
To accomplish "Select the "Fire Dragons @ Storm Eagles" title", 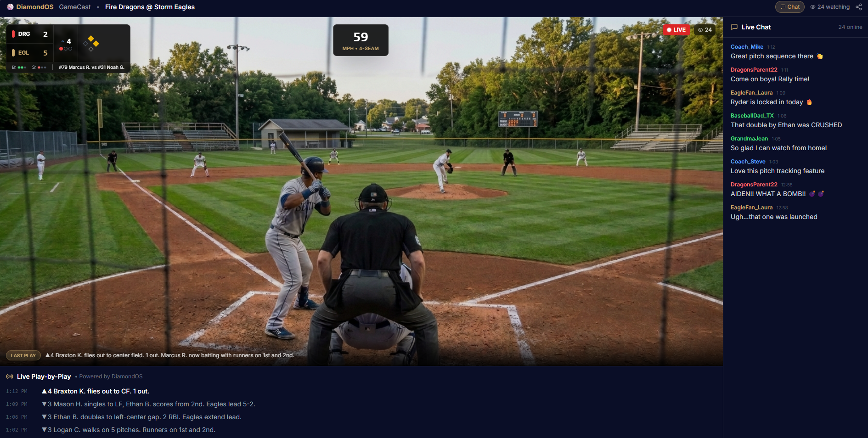I will (x=150, y=6).
